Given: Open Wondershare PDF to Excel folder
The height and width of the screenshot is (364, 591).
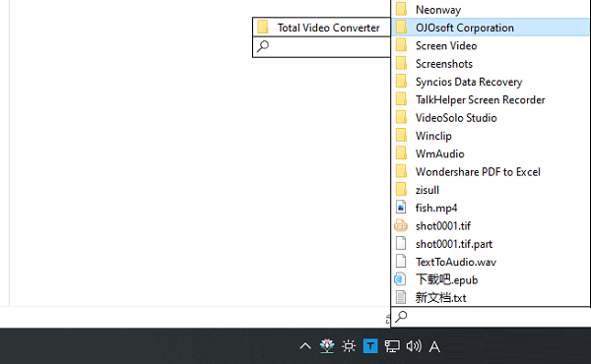Looking at the screenshot, I should 490,172.
